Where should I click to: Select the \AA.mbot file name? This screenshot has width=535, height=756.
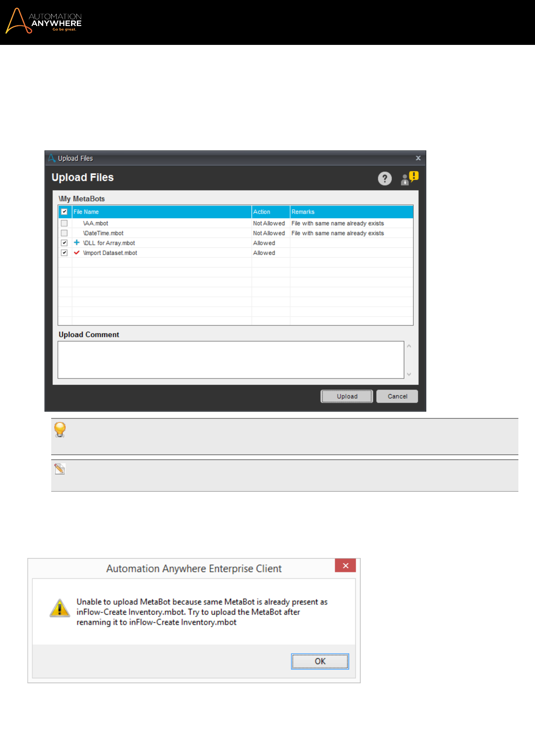point(96,223)
